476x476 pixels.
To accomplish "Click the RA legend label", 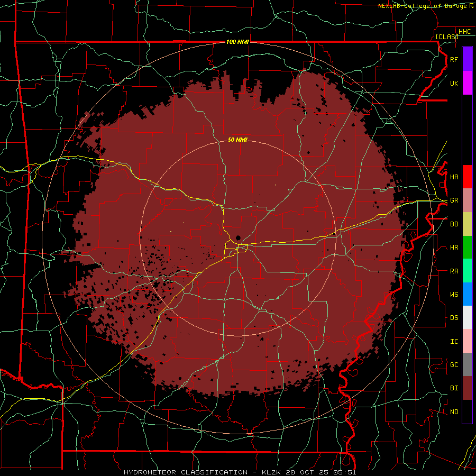I will pos(454,271).
